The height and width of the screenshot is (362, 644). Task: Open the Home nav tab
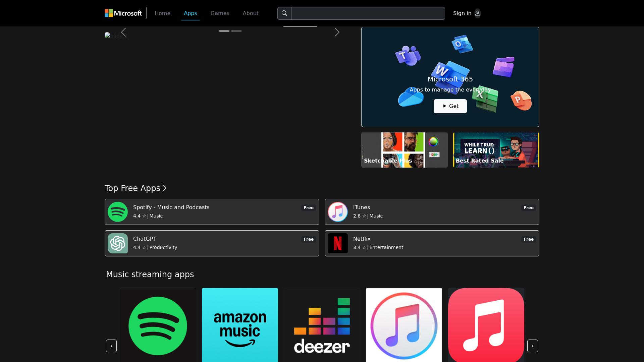coord(162,13)
